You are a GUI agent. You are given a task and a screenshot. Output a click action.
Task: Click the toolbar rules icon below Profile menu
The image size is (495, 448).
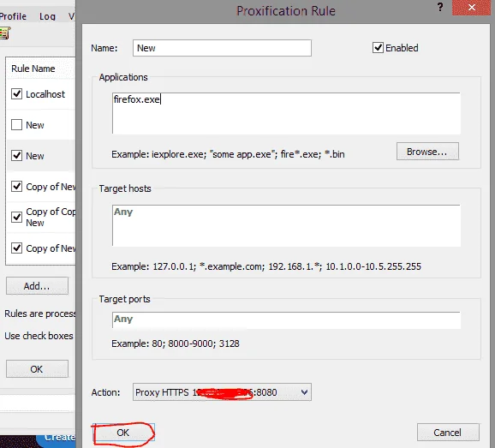(5, 33)
